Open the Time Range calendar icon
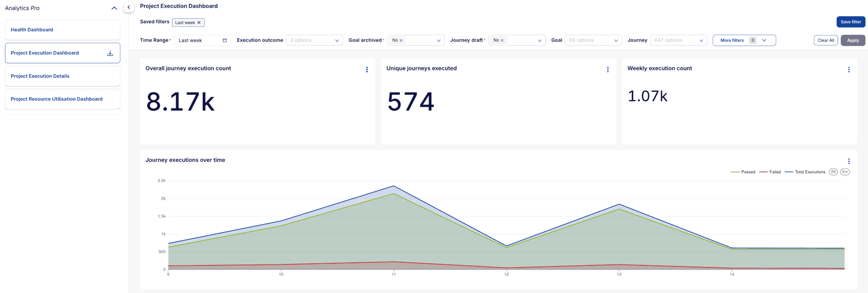Screen dimensions: 868x293 pyautogui.click(x=225, y=40)
